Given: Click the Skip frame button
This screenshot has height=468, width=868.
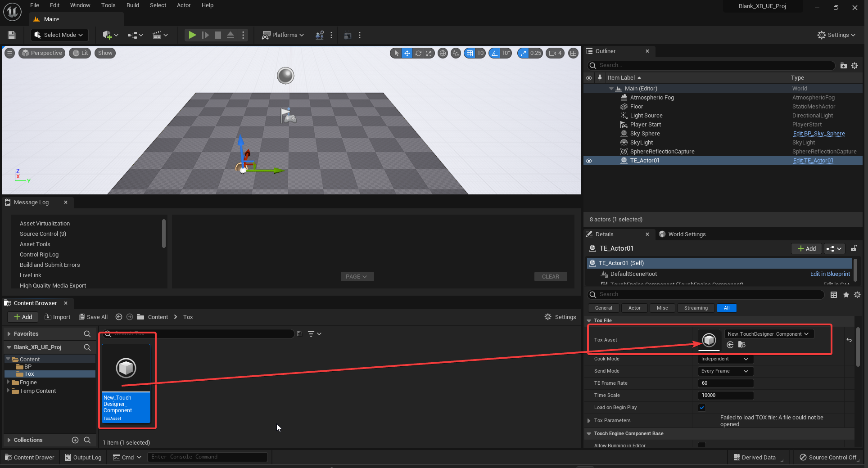Looking at the screenshot, I should tap(205, 35).
